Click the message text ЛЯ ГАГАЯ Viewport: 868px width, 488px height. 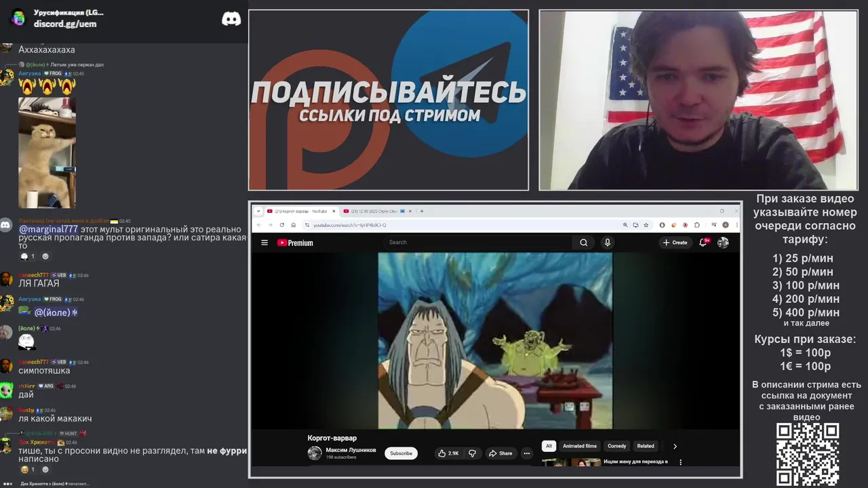tap(39, 283)
